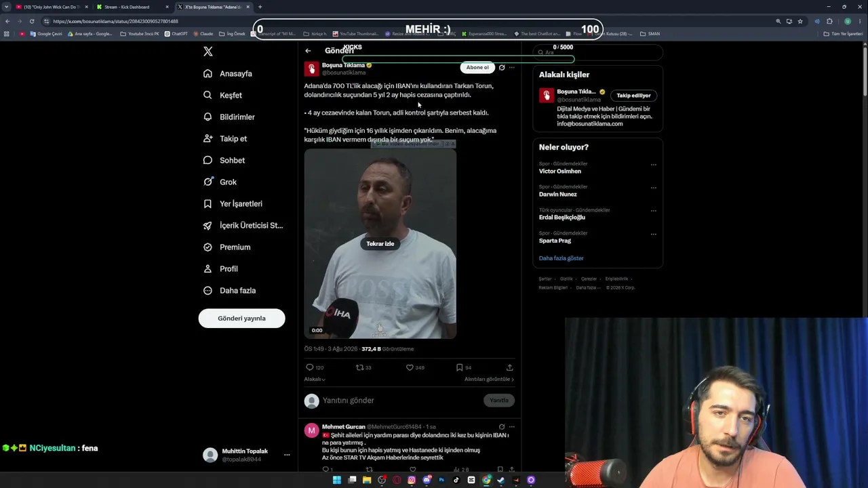This screenshot has width=868, height=488.
Task: Open Takip et in the X sidebar
Action: point(225,139)
